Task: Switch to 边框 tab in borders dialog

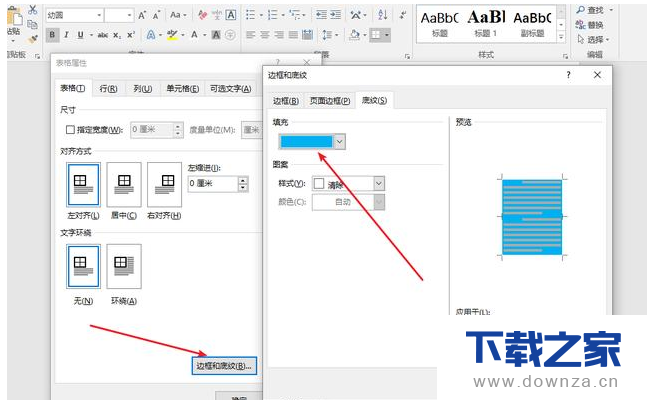Action: 286,101
